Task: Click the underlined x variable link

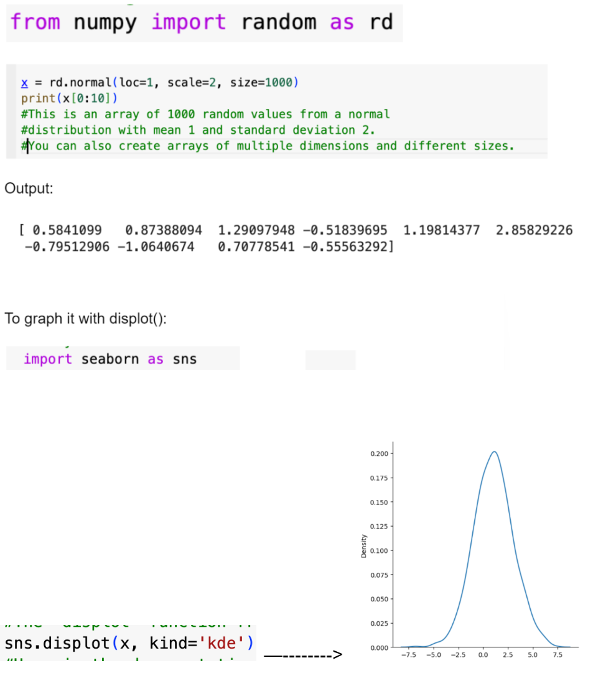Action: coord(24,82)
